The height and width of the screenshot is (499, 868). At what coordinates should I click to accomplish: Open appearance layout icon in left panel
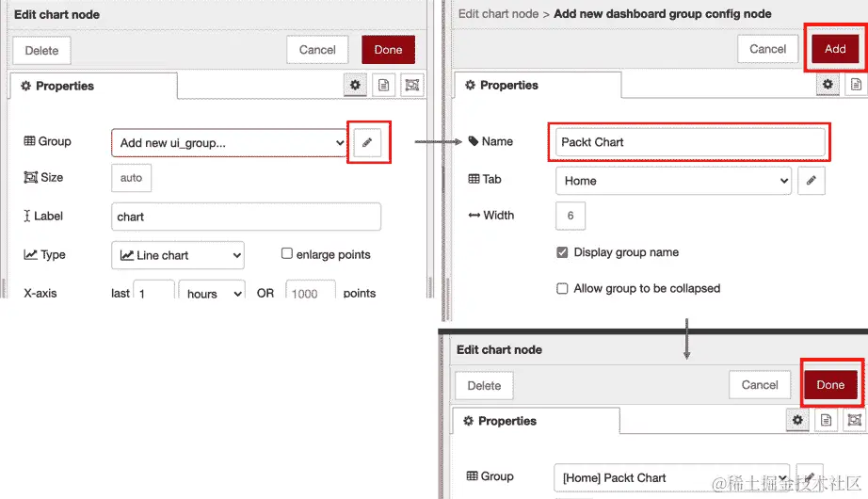pyautogui.click(x=411, y=85)
